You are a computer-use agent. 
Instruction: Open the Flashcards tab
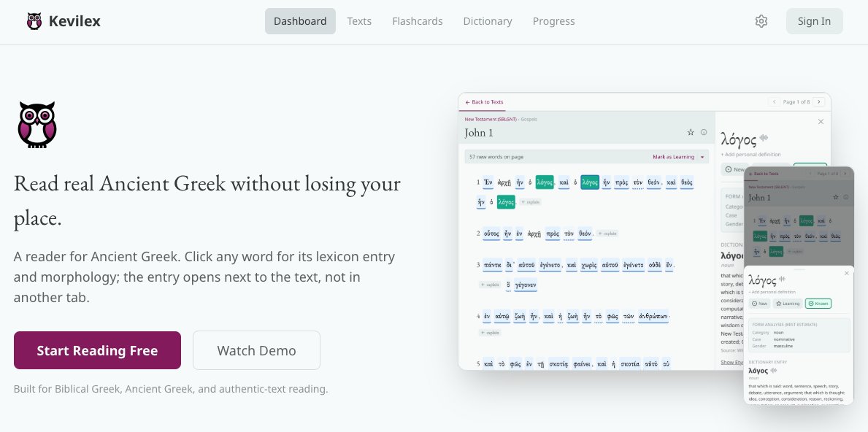(x=418, y=21)
